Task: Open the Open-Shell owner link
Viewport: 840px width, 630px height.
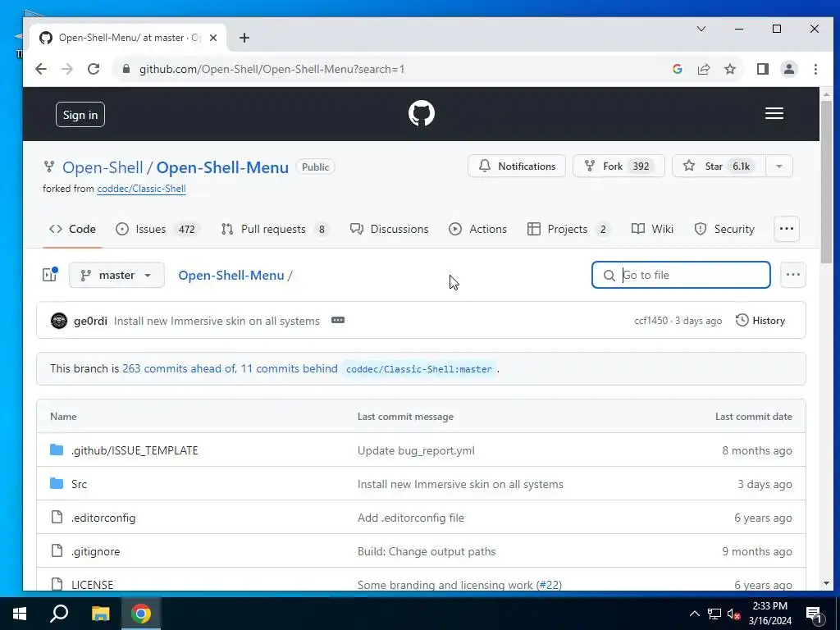Action: pos(103,167)
